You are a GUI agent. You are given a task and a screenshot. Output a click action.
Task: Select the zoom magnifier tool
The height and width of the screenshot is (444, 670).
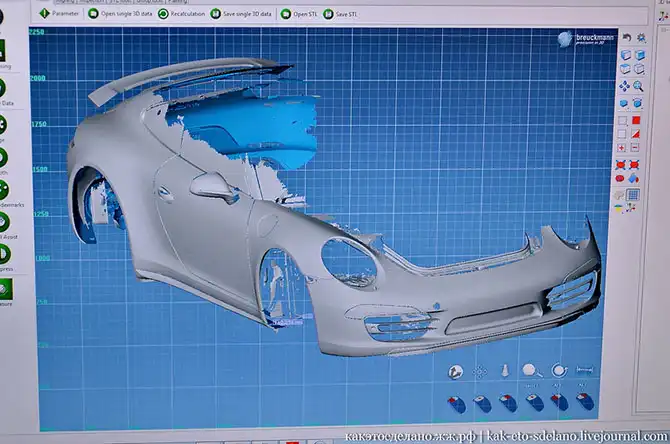point(639,86)
